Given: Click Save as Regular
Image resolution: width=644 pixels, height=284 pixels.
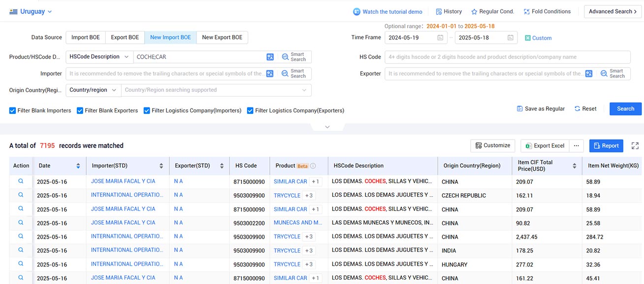Looking at the screenshot, I should (x=541, y=108).
